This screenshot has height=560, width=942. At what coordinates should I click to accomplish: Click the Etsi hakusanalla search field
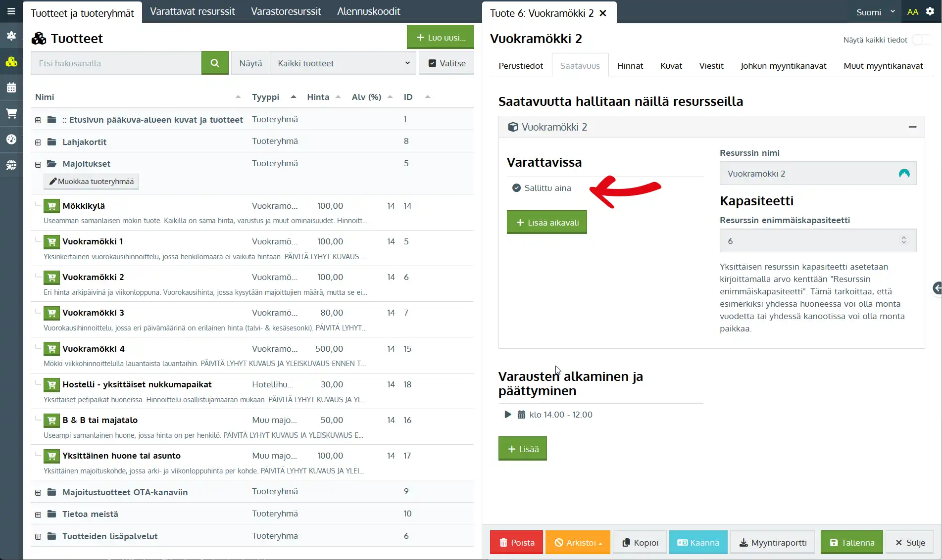116,63
